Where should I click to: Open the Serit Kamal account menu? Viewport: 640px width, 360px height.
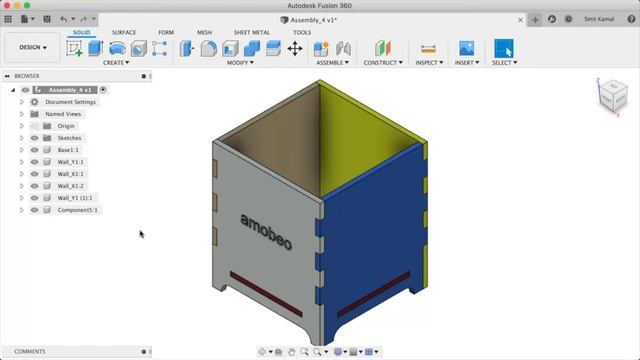point(599,19)
